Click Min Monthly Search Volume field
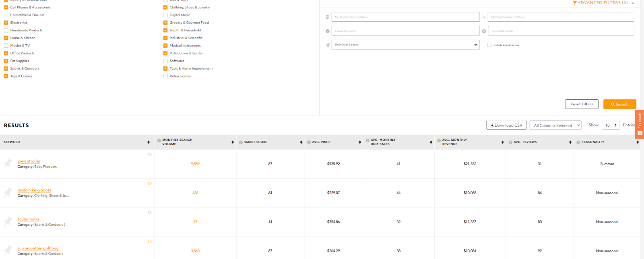The height and width of the screenshot is (259, 644). coord(406,17)
